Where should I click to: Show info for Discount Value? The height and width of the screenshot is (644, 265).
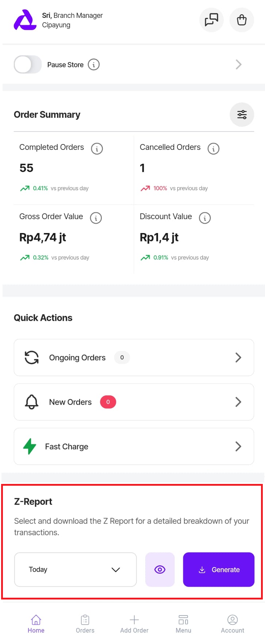205,218
